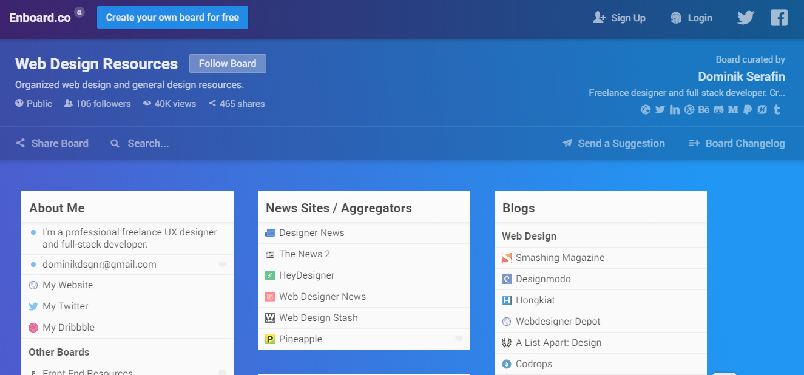Click the LinkedIn icon under Dominik Serafin
This screenshot has height=375, width=804.
click(x=675, y=109)
